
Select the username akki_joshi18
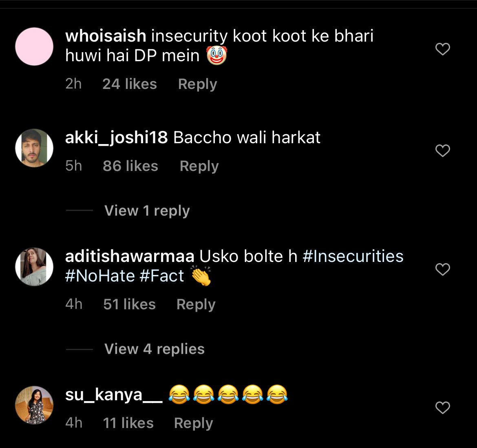click(117, 138)
